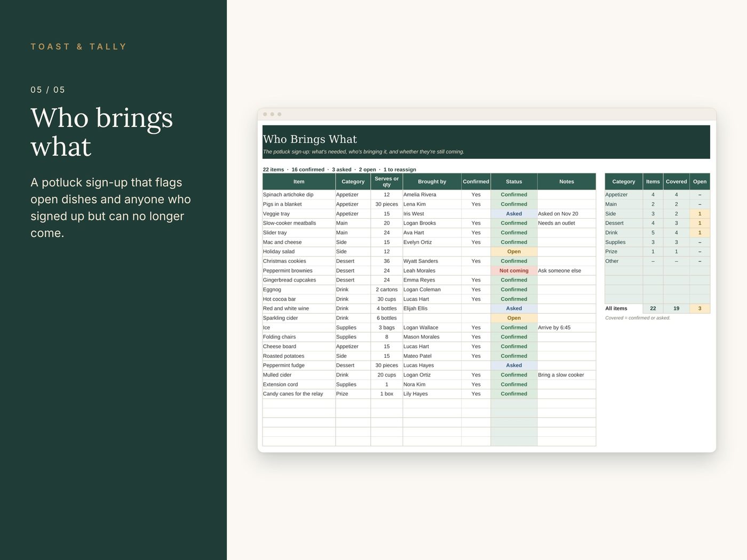This screenshot has width=747, height=560.
Task: Click the "TOAST & TALLY" brand text
Action: (78, 46)
